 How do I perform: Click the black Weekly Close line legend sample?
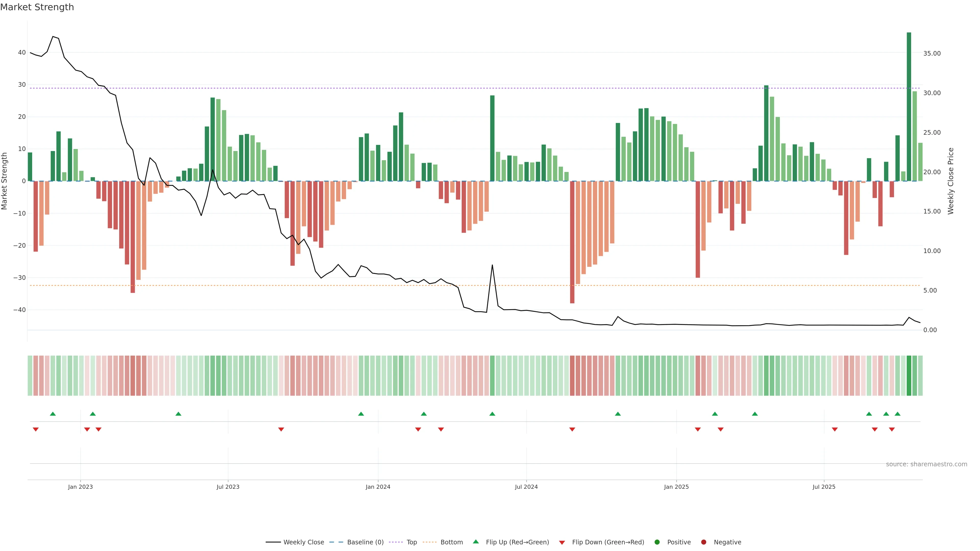tap(273, 542)
